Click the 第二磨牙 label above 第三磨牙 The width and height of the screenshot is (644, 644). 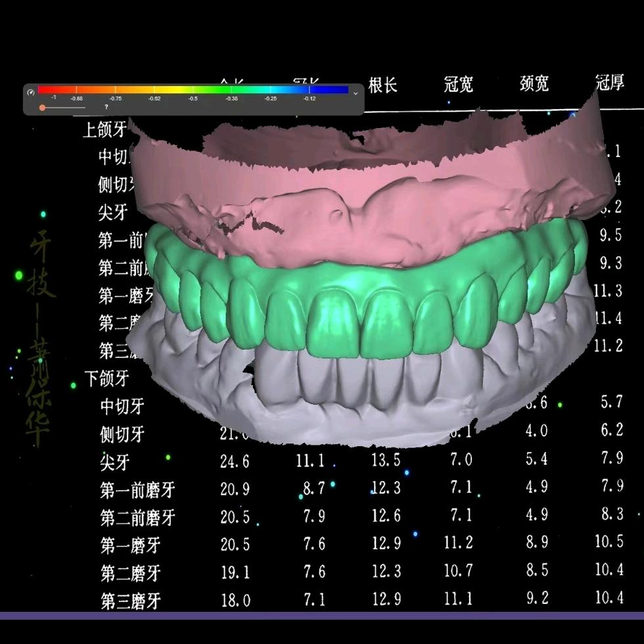click(x=131, y=573)
